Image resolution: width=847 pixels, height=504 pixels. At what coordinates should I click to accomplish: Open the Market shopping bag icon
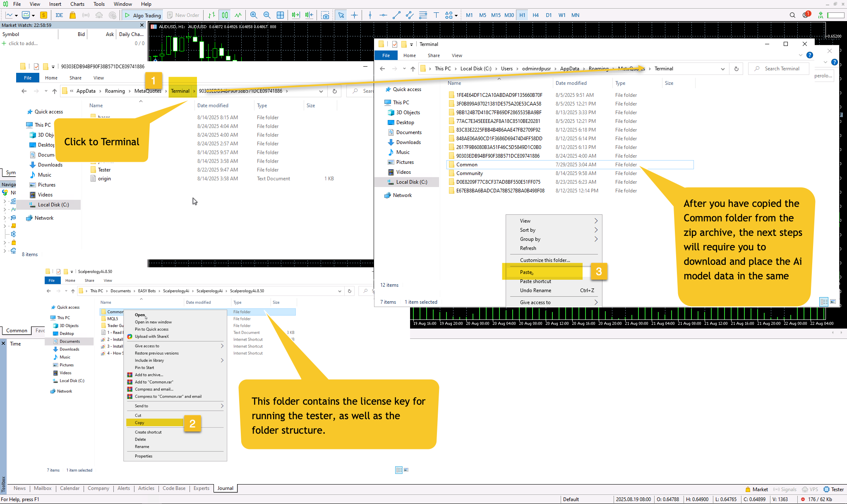pyautogui.click(x=72, y=15)
